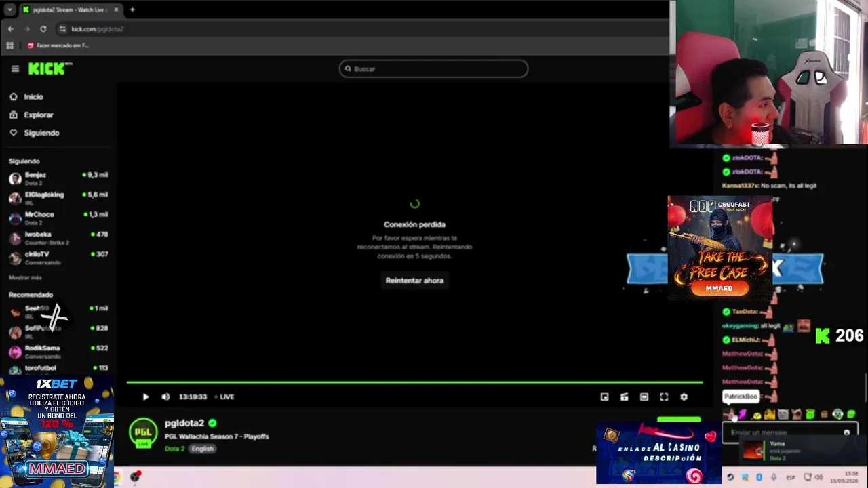Enable picture-in-picture mode on the player

point(604,397)
